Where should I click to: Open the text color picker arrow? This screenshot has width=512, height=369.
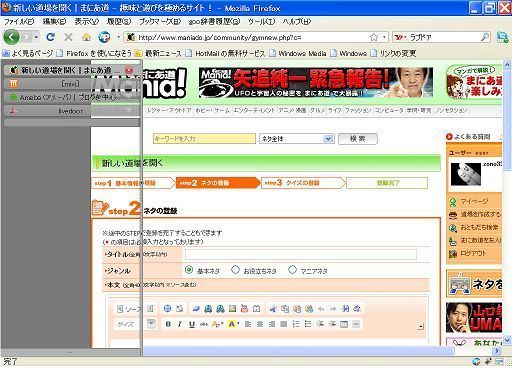coord(221,324)
